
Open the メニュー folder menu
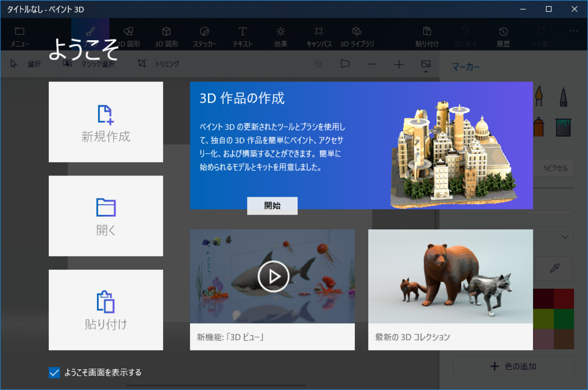coord(20,37)
